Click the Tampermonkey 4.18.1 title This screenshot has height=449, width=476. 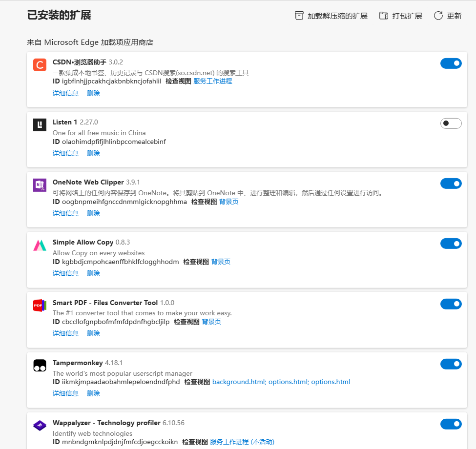[x=87, y=363]
